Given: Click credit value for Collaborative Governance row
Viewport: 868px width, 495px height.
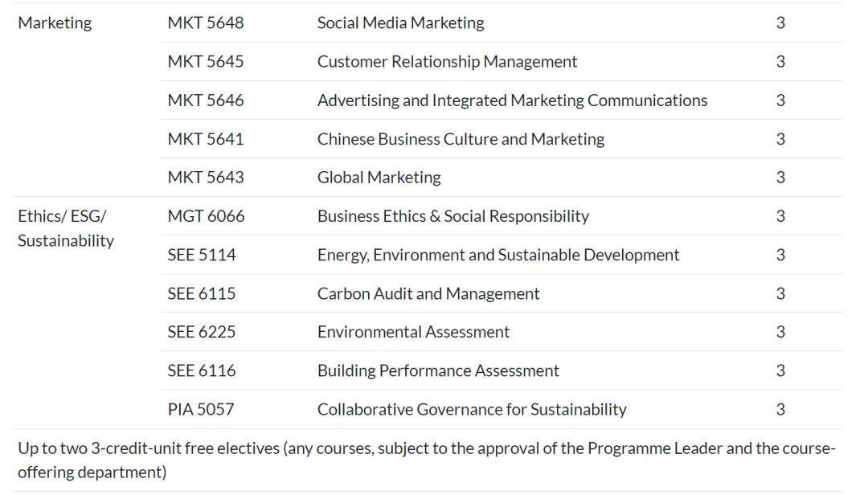Looking at the screenshot, I should pyautogui.click(x=780, y=409).
